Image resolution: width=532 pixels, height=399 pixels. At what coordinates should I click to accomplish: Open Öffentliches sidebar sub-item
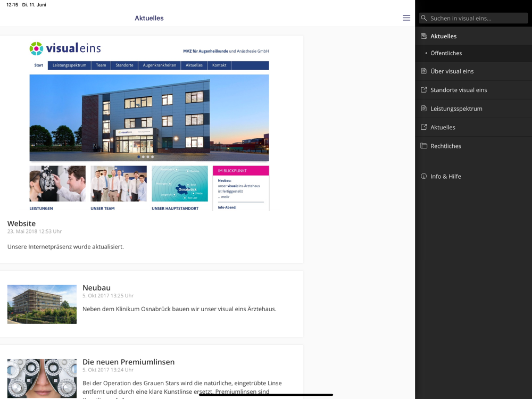point(473,53)
